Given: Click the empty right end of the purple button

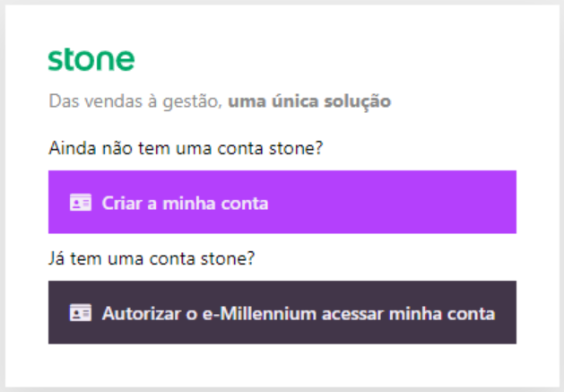Looking at the screenshot, I should click(448, 203).
